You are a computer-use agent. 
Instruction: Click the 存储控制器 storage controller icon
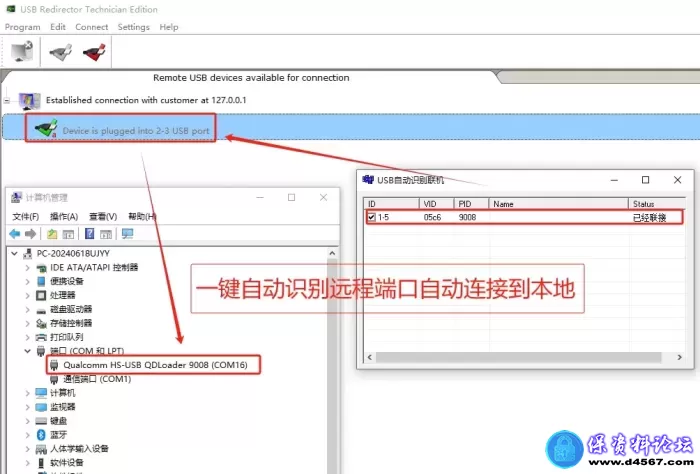tap(41, 323)
